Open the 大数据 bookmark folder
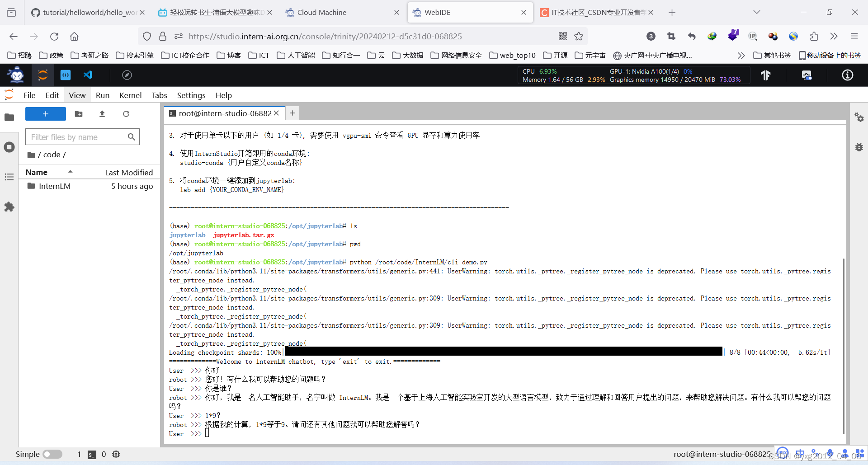 coord(408,56)
